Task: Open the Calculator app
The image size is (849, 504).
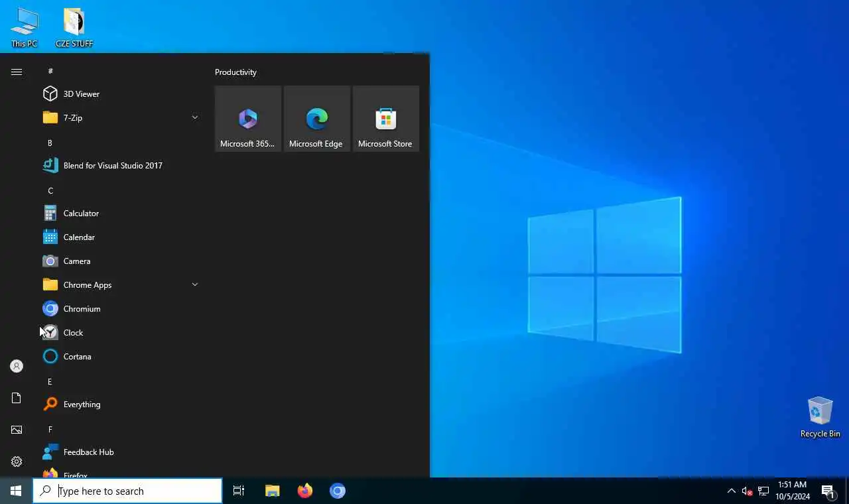Action: coord(119,214)
